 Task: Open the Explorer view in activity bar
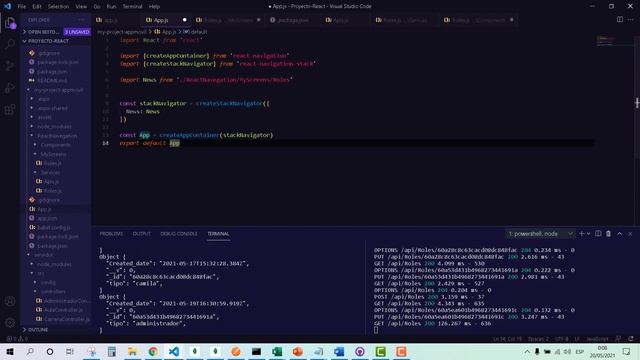(x=10, y=23)
